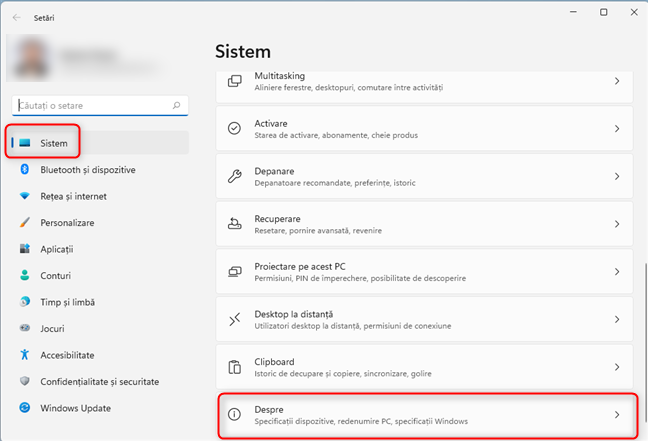
Task: Click the search magnifier icon
Action: (x=177, y=104)
